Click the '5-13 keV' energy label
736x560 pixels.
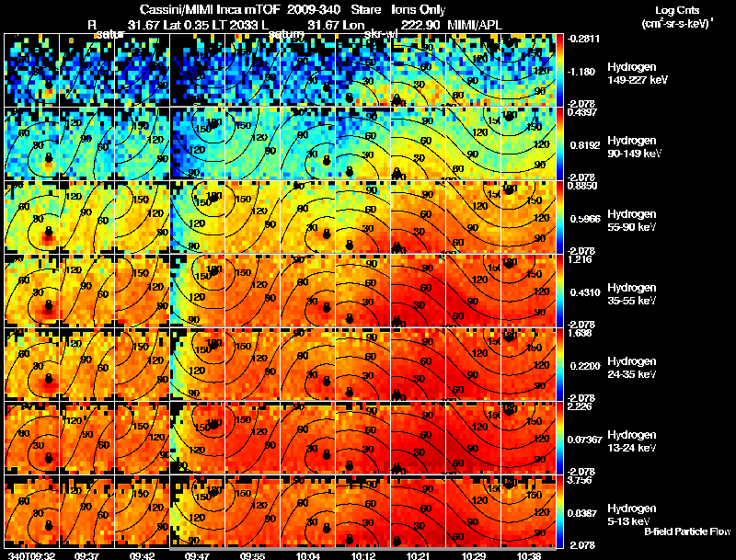point(628,521)
